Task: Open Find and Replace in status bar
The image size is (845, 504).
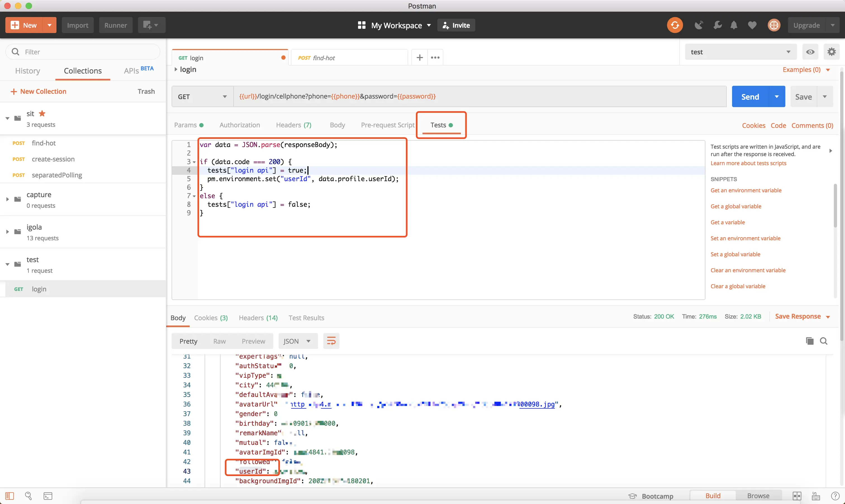Action: [29, 496]
